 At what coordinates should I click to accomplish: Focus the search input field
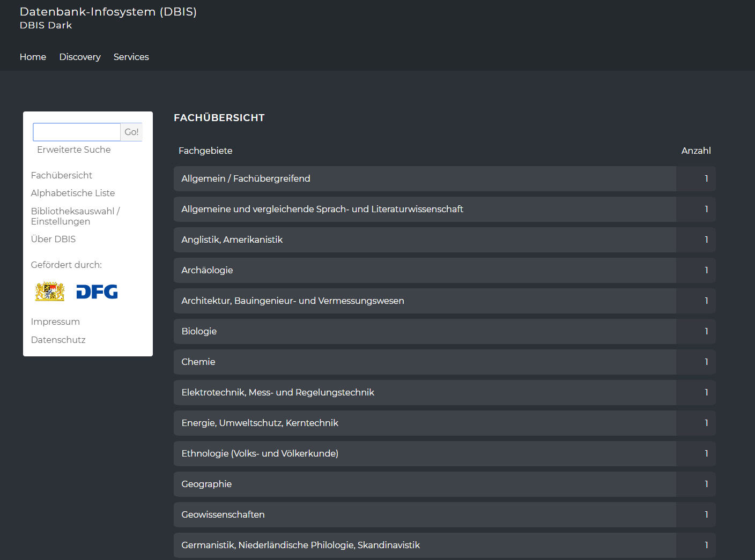77,132
